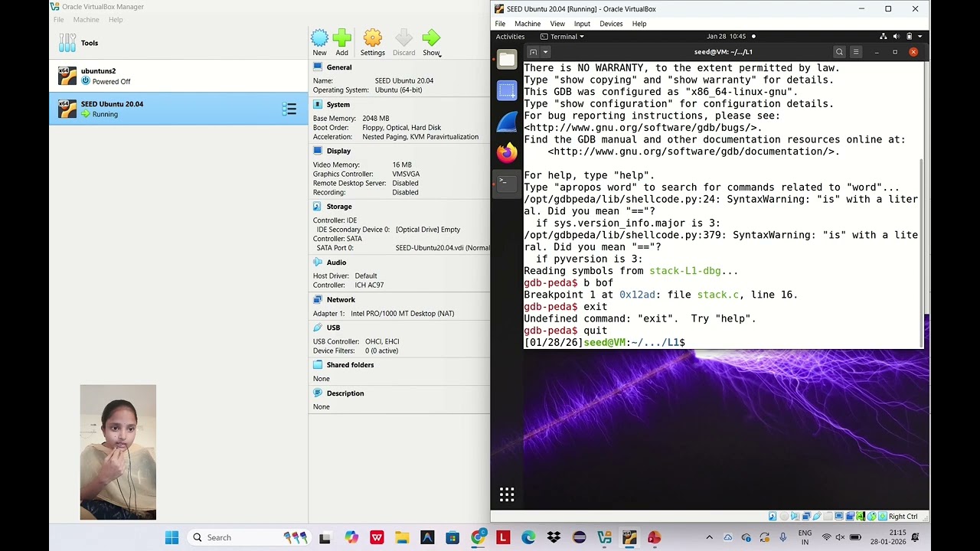
Task: Show hidden icons in Windows system tray
Action: [x=709, y=537]
